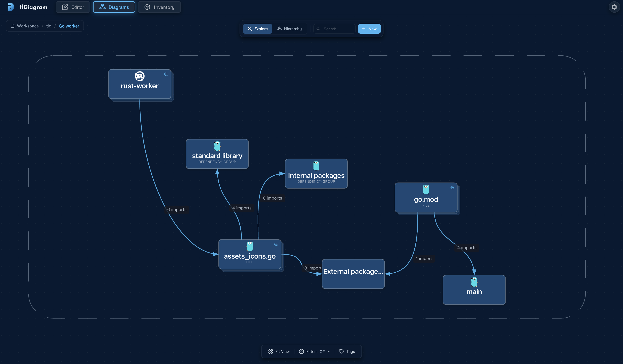Zoom into go.mod node via magnifier icon

coord(452,188)
